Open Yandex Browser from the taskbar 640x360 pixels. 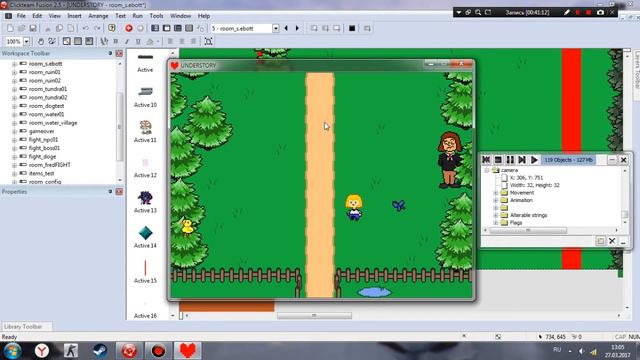42,351
